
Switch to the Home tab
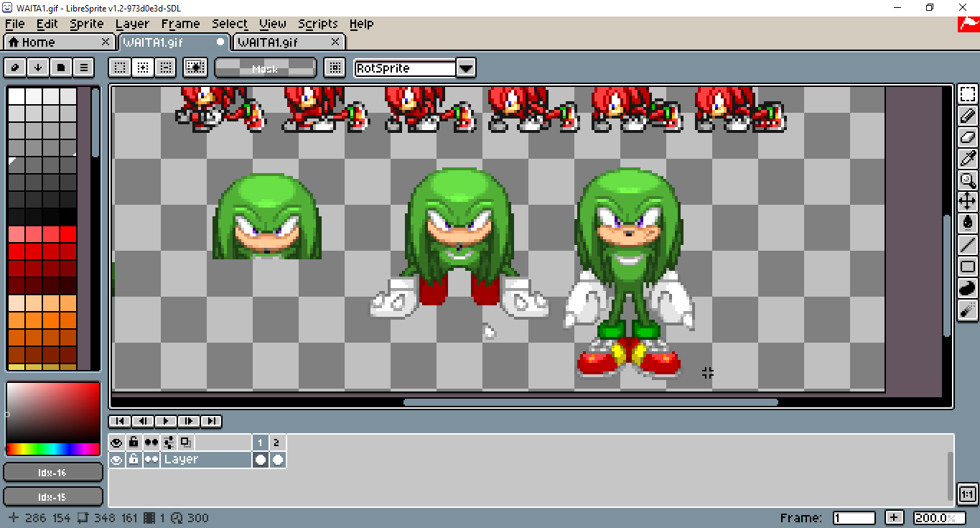click(x=60, y=42)
